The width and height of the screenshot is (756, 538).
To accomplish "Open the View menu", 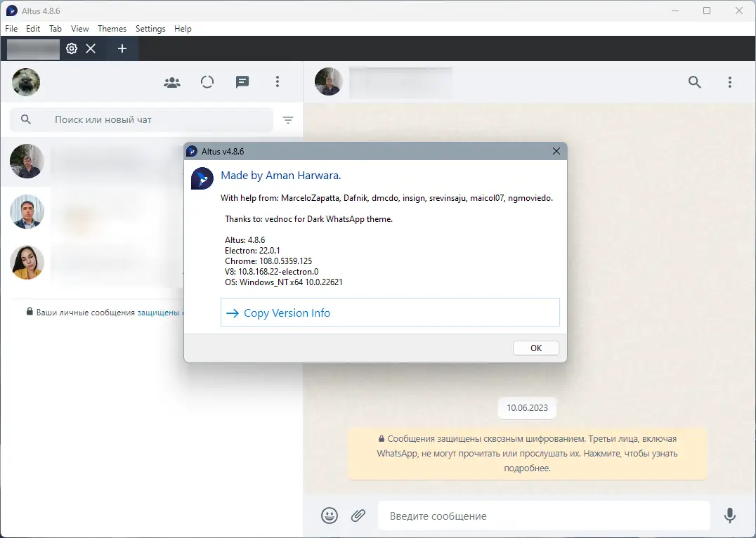I will click(x=79, y=29).
